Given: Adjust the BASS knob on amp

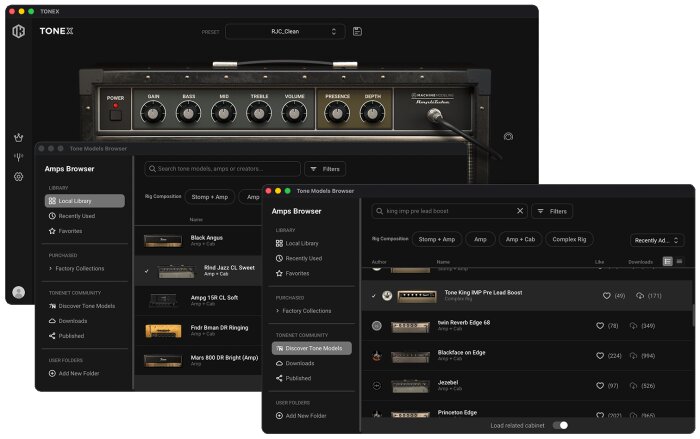Looking at the screenshot, I should (188, 113).
